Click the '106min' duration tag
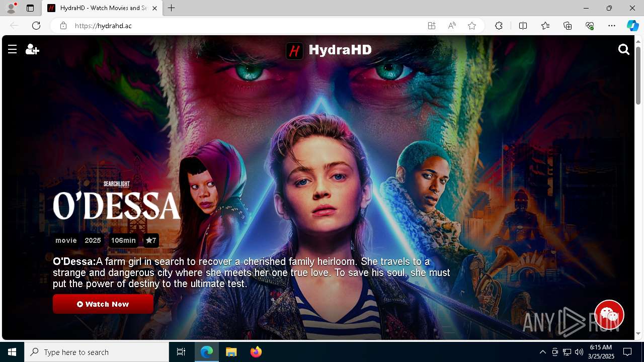 123,240
